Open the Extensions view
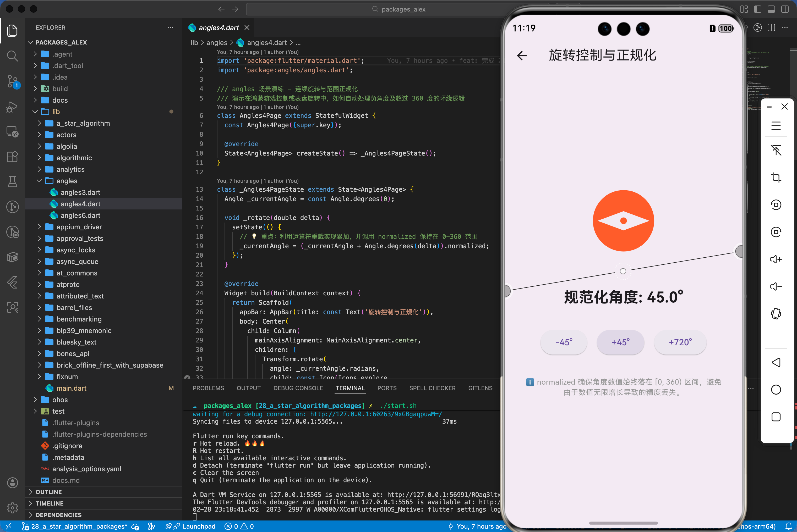797x532 pixels. (12, 157)
